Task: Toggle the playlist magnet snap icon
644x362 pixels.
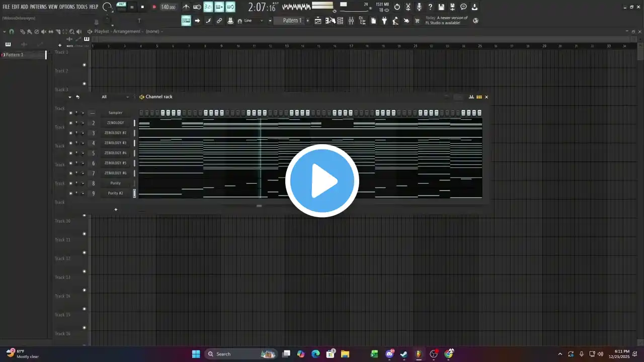Action: click(12, 32)
